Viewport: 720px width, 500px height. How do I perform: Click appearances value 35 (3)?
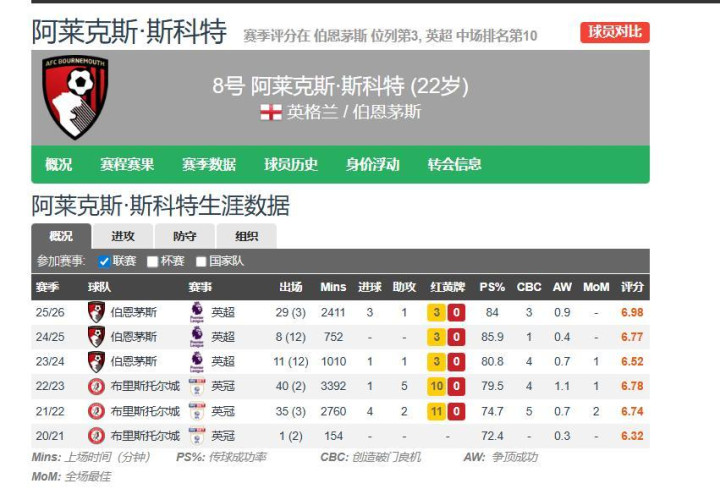click(291, 411)
